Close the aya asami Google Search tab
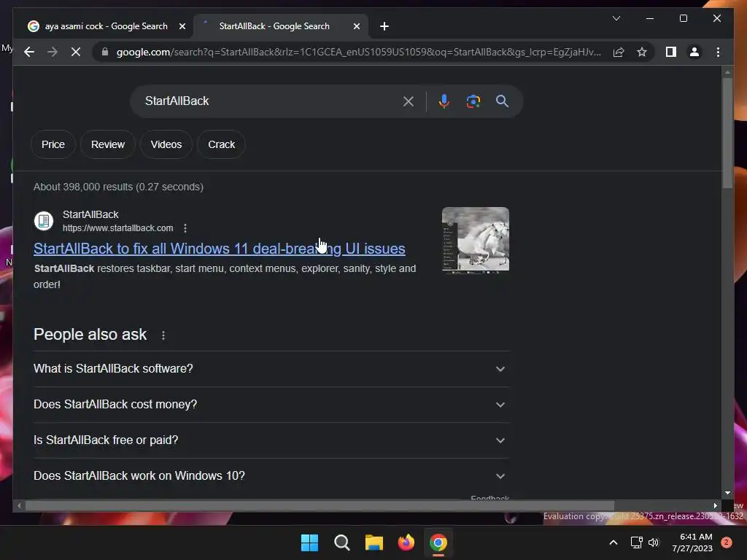Image resolution: width=747 pixels, height=560 pixels. tap(182, 26)
